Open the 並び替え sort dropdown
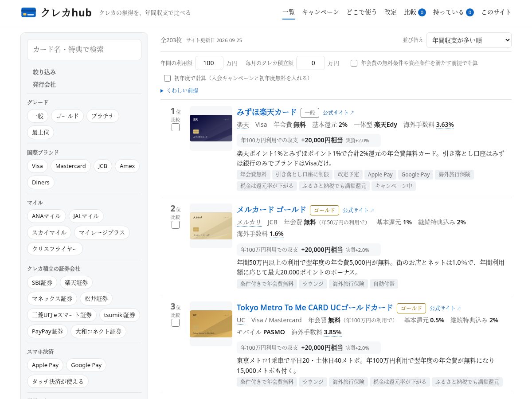 pos(469,40)
